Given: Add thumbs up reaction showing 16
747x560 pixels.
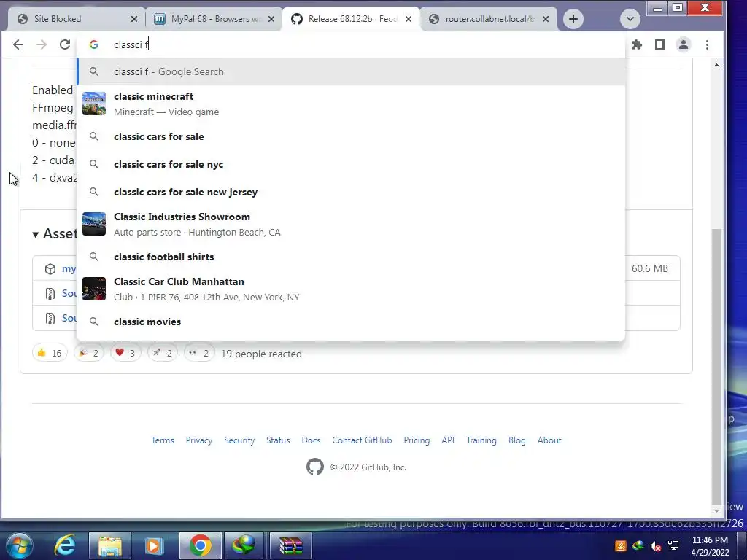Looking at the screenshot, I should tap(50, 353).
